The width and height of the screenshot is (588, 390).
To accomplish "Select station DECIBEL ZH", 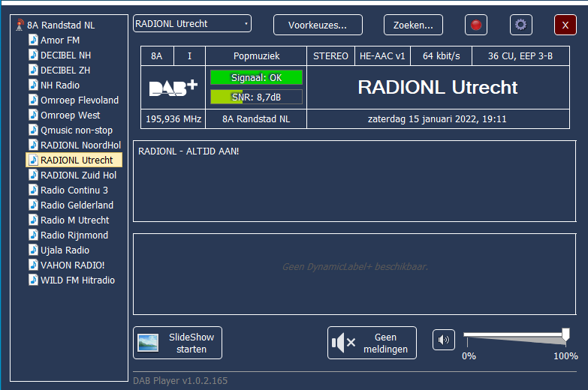I will point(65,70).
